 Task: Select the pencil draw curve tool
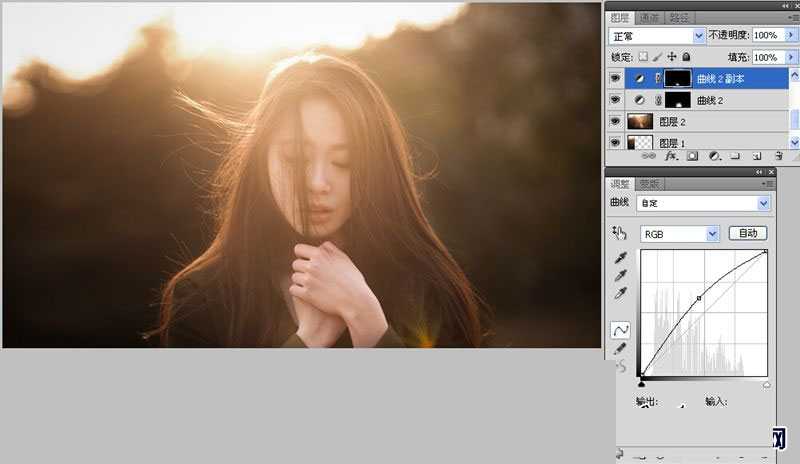tap(620, 348)
